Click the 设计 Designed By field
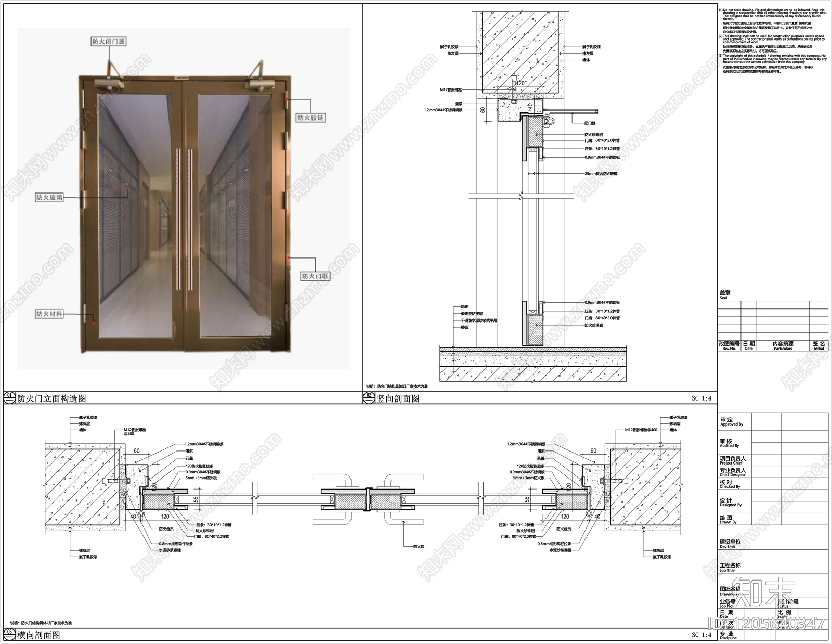 (x=772, y=502)
